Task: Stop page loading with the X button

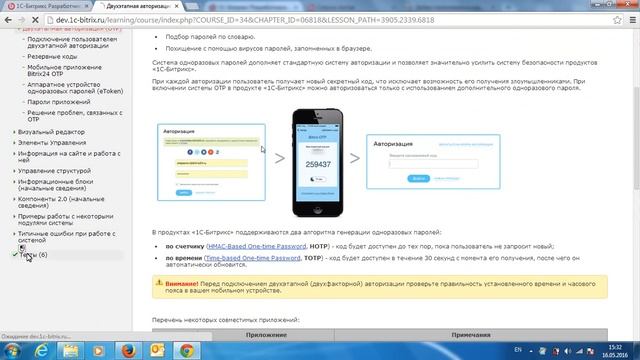Action: click(35, 20)
